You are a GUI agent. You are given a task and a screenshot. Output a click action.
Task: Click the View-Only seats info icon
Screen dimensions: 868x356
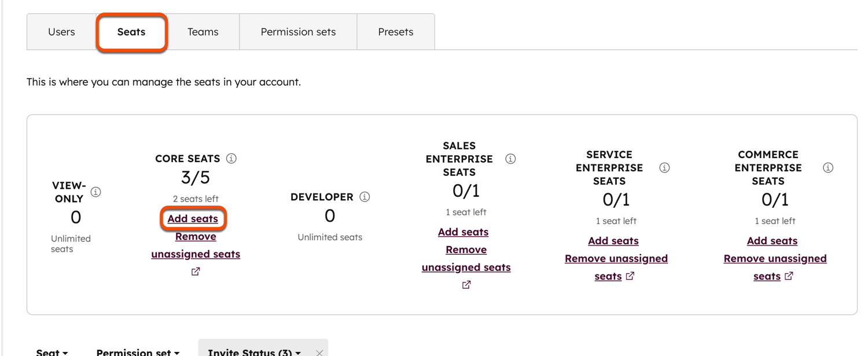pyautogui.click(x=97, y=192)
